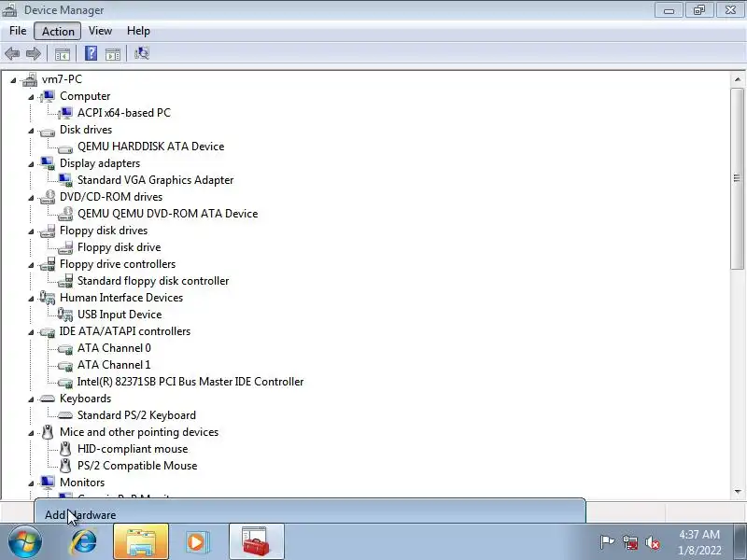
Task: Collapse the vm7-PC root node
Action: click(13, 80)
